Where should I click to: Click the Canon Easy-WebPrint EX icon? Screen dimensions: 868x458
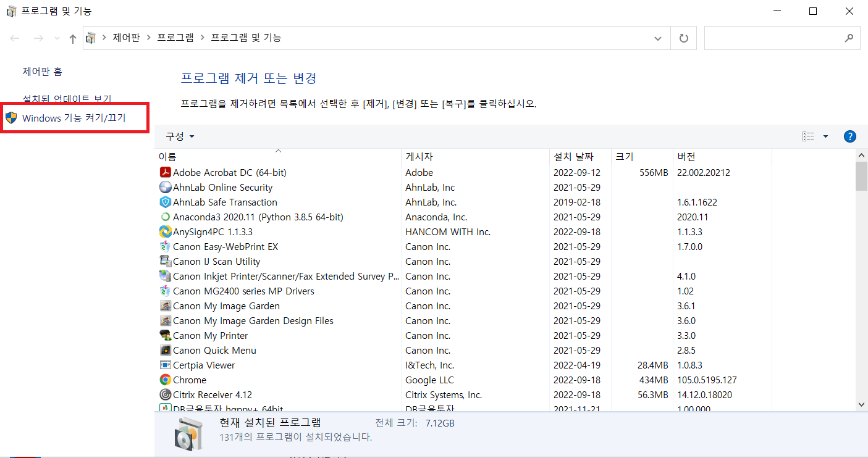tap(165, 247)
